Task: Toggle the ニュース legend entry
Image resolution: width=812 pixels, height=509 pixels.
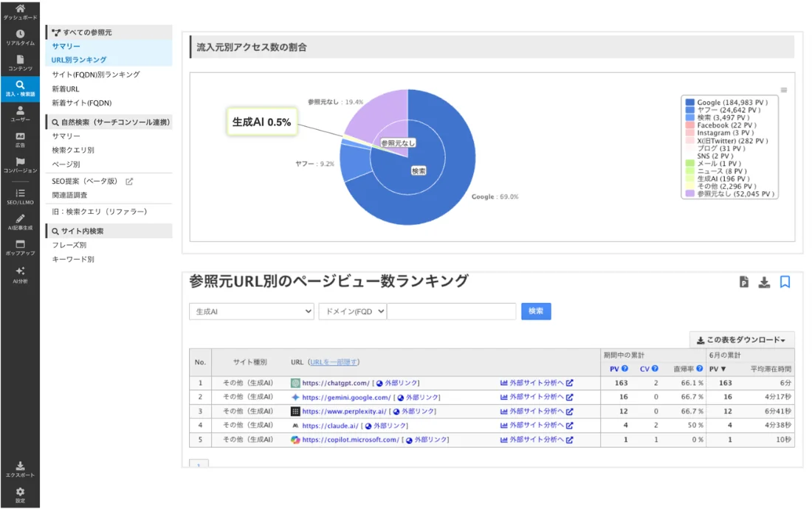Action: tap(716, 171)
